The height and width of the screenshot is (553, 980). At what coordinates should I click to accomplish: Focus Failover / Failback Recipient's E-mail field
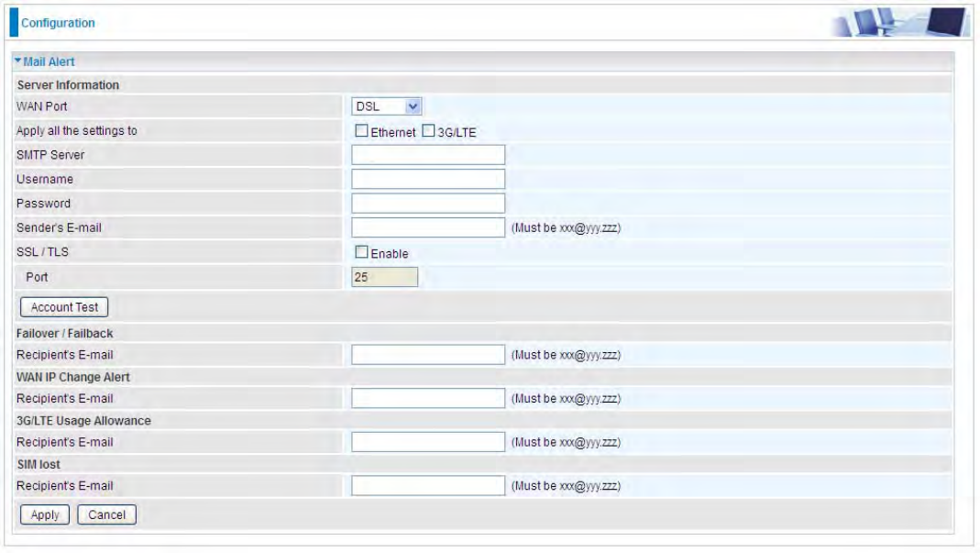[x=428, y=355]
